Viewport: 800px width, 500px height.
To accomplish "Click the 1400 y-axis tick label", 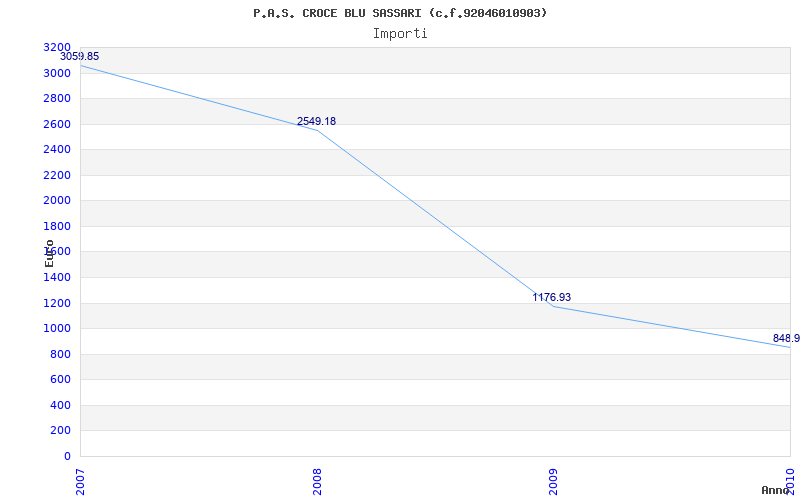I will [57, 277].
